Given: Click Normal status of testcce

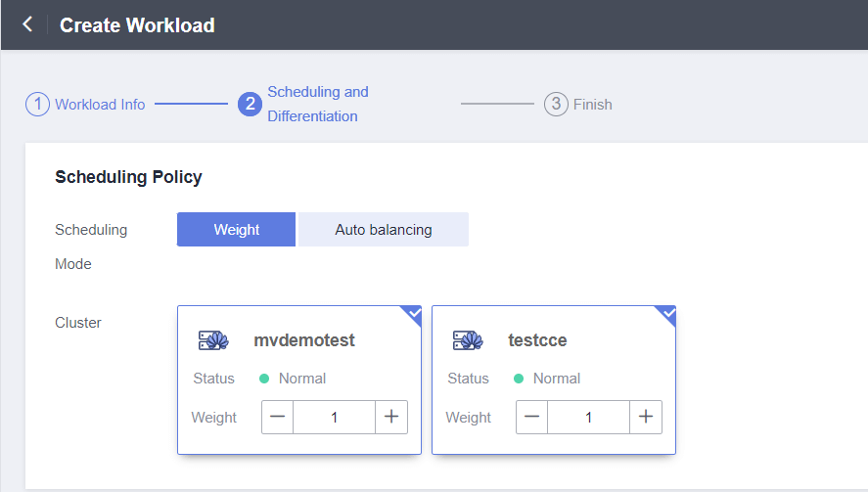Looking at the screenshot, I should coord(557,379).
